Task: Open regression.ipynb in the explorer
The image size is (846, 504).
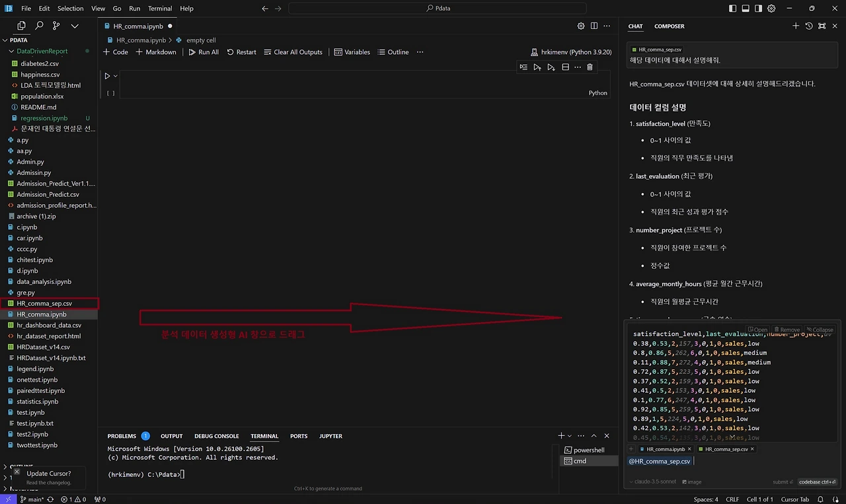Action: pos(44,118)
